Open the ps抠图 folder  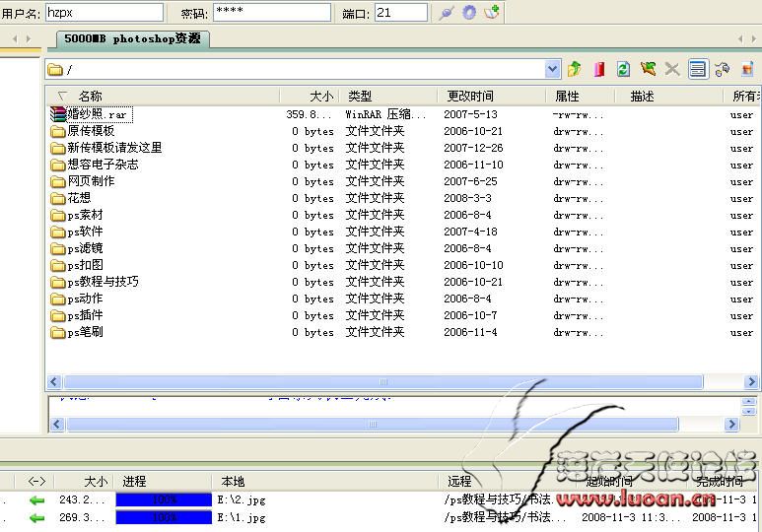[77, 265]
